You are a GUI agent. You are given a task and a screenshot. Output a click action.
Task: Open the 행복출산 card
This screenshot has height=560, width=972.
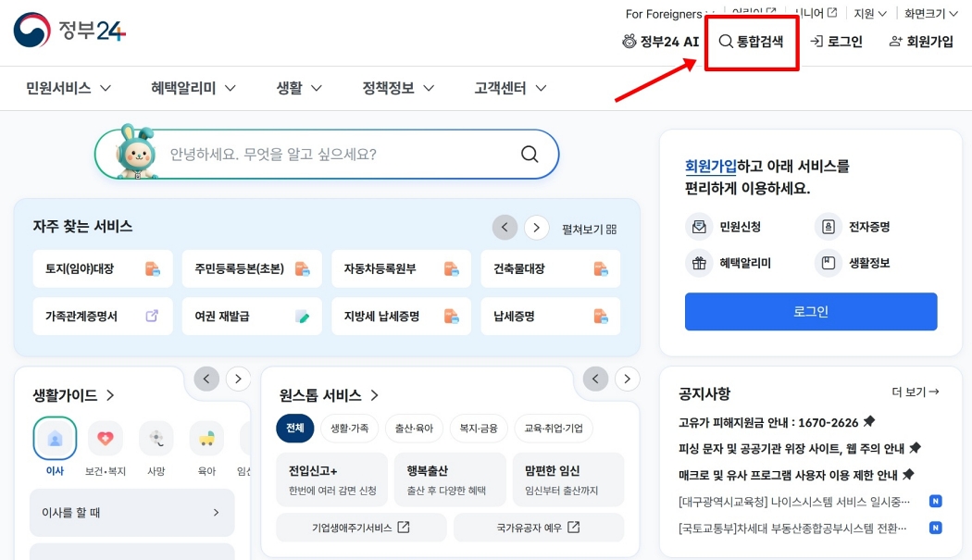pos(450,479)
